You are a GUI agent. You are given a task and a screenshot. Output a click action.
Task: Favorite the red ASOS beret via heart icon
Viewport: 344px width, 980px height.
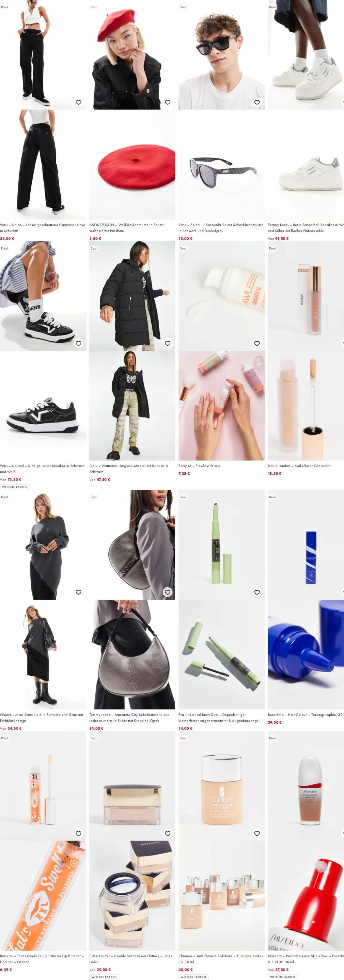click(168, 102)
